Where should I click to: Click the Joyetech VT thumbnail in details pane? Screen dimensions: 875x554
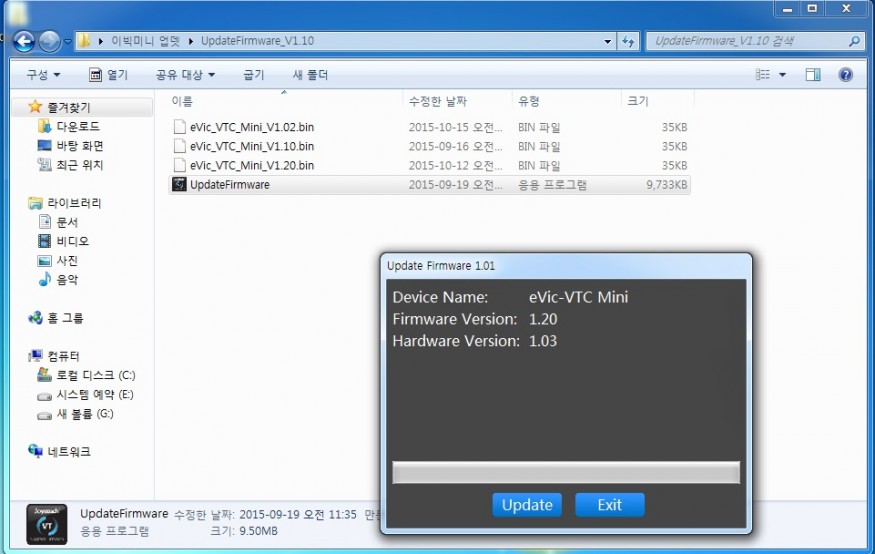point(47,524)
